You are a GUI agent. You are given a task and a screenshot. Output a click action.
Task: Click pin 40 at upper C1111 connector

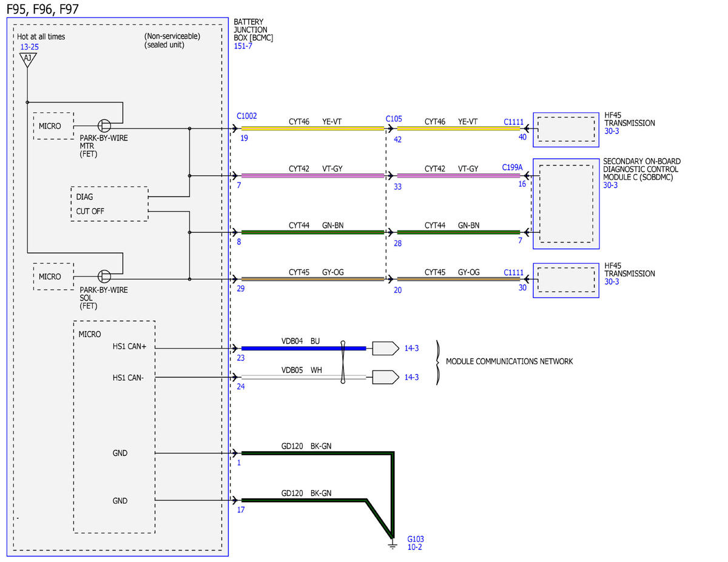pos(522,136)
